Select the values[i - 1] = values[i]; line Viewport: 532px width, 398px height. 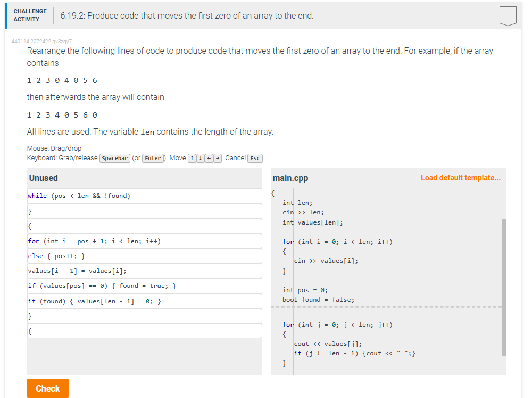pyautogui.click(x=145, y=271)
